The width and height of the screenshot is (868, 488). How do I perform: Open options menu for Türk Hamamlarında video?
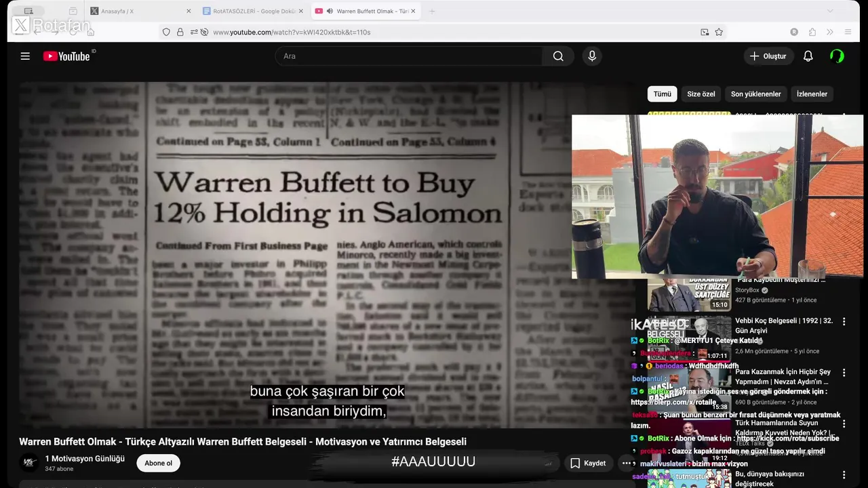click(x=844, y=424)
